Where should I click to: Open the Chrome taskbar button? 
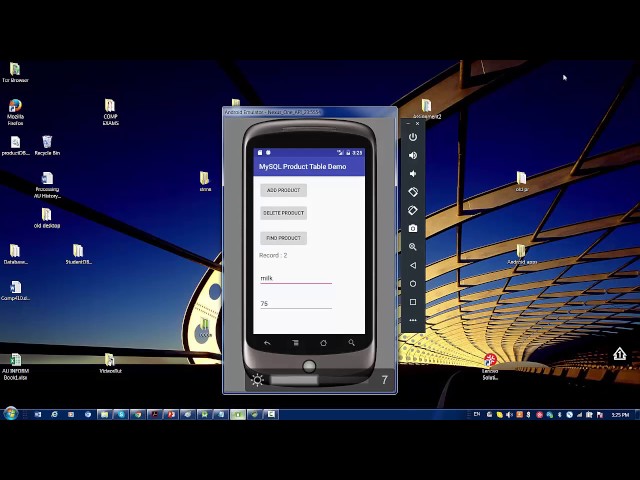tap(138, 414)
